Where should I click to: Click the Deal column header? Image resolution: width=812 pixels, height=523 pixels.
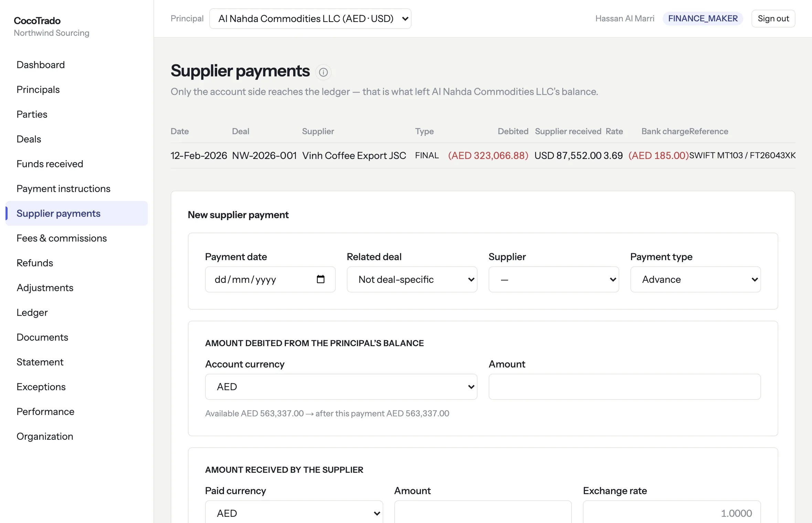[241, 131]
